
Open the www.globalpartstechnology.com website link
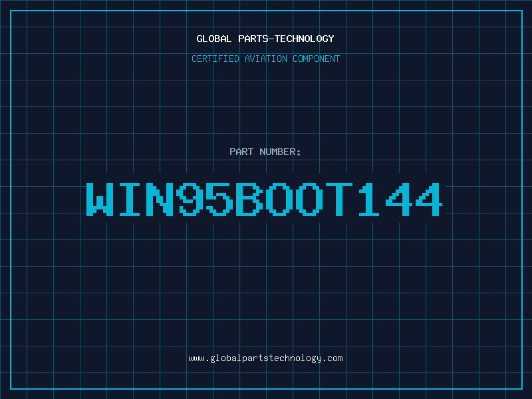[265, 358]
